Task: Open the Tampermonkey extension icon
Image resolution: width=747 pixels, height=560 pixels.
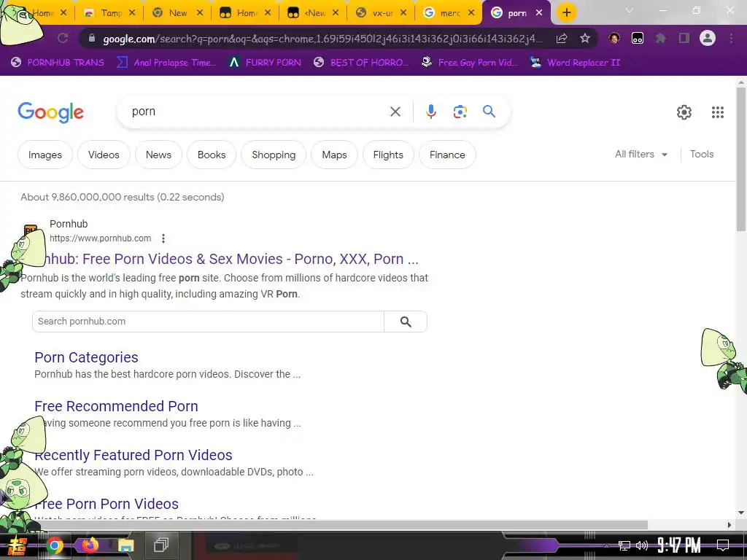Action: [x=638, y=38]
